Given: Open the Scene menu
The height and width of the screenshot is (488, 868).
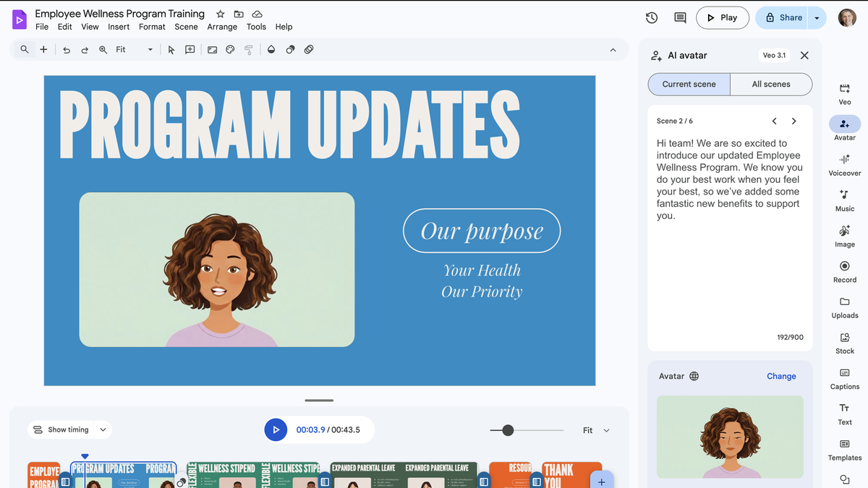Looking at the screenshot, I should (x=186, y=27).
